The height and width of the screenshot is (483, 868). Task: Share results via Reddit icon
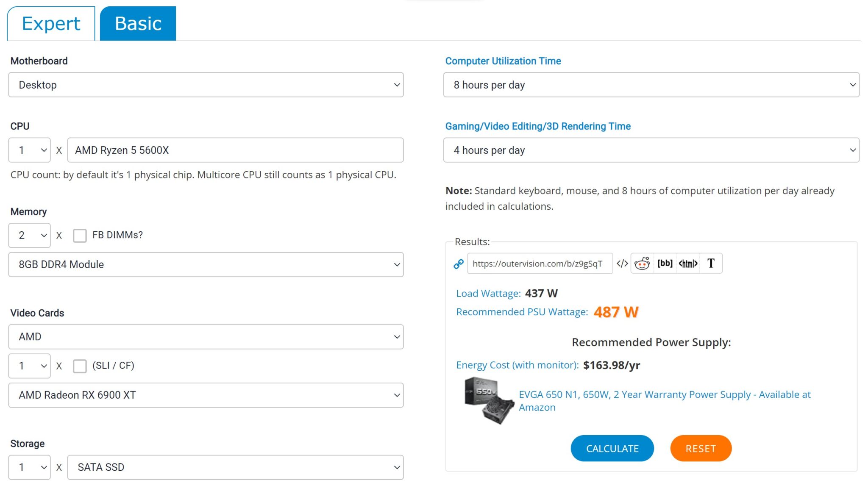(x=642, y=264)
